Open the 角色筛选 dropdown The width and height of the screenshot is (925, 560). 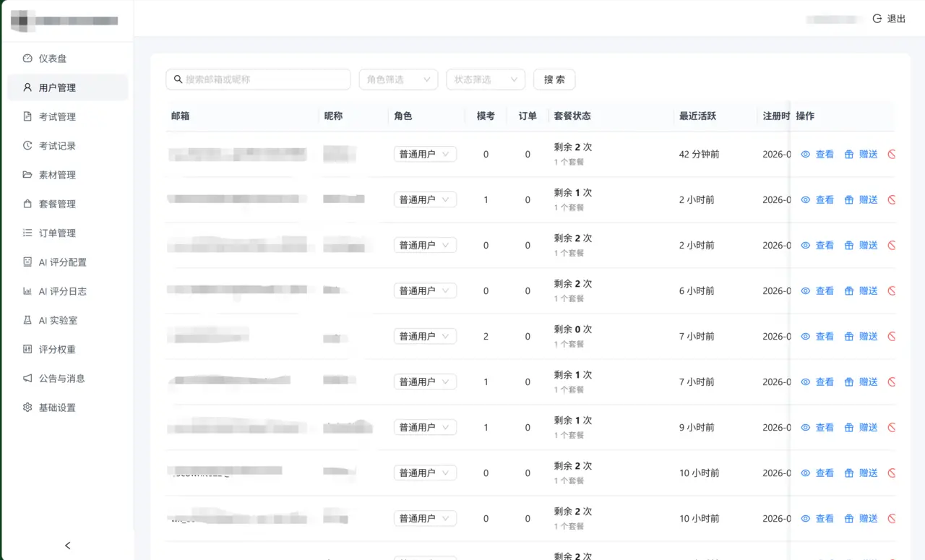(398, 79)
